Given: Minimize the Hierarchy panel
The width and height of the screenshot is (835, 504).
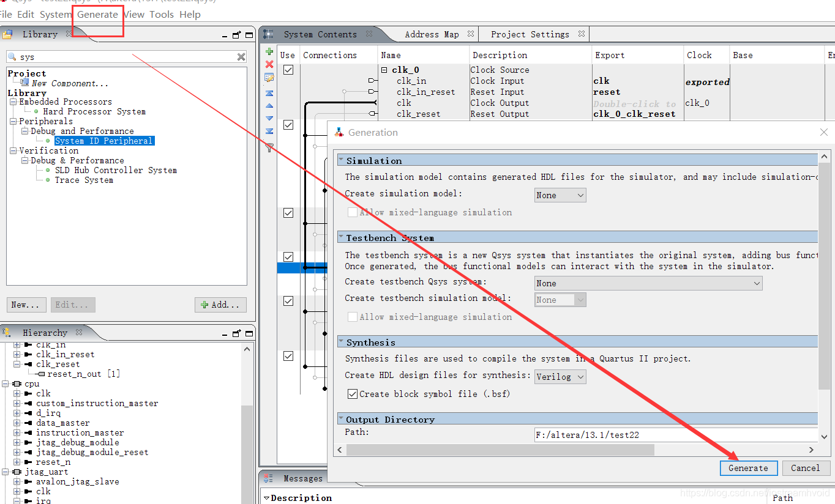Looking at the screenshot, I should click(225, 335).
